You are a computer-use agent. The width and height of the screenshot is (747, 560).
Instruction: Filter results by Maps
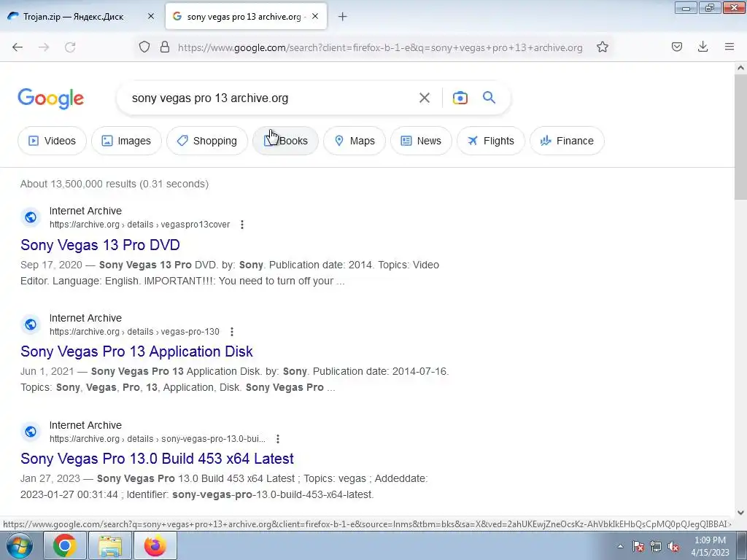[355, 141]
